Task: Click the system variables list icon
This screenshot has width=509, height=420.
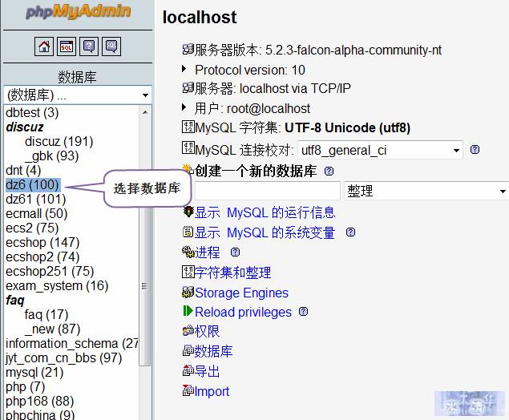Action: [x=188, y=232]
